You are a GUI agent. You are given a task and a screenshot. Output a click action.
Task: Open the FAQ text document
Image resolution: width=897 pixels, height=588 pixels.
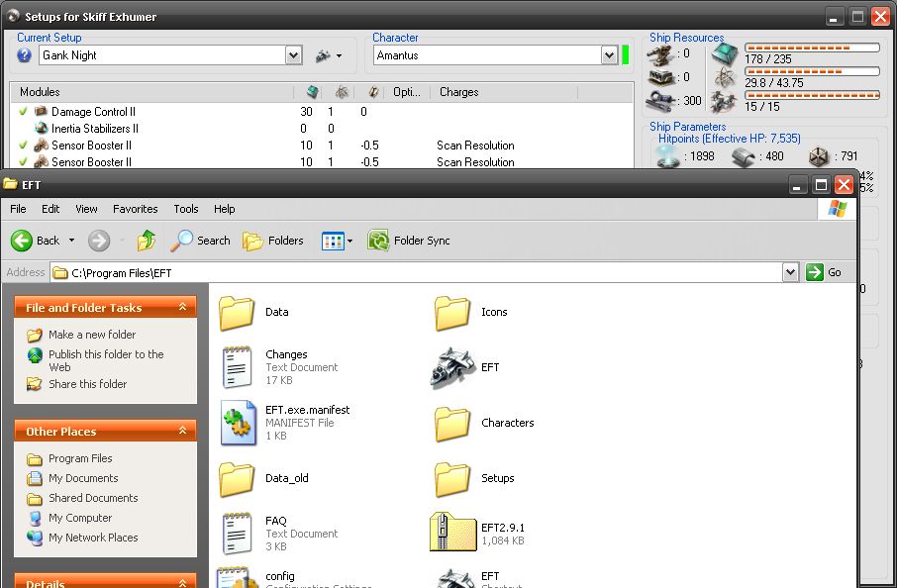point(279,534)
